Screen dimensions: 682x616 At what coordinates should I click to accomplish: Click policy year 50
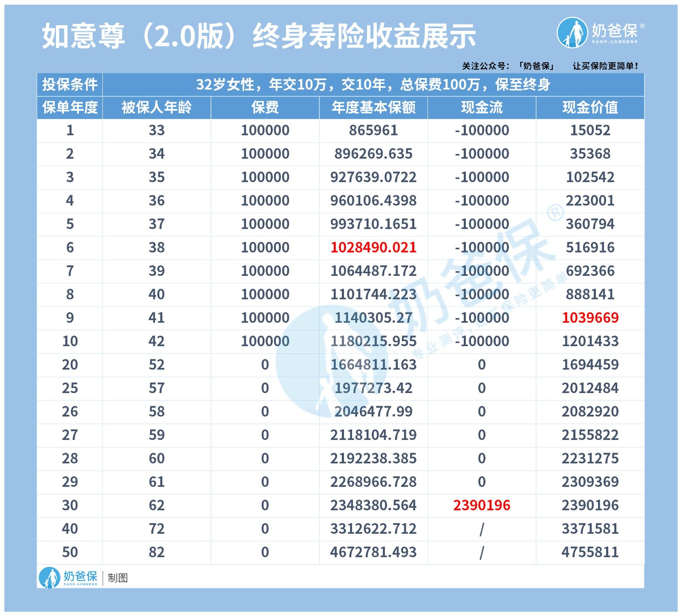pyautogui.click(x=70, y=552)
